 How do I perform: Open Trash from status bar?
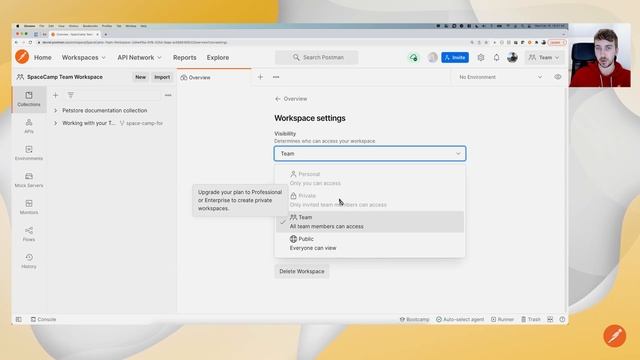pos(531,319)
